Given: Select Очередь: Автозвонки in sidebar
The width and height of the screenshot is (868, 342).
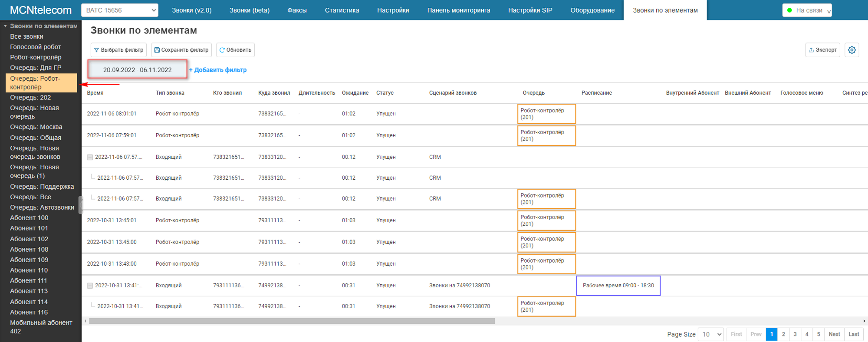Looking at the screenshot, I should 42,207.
